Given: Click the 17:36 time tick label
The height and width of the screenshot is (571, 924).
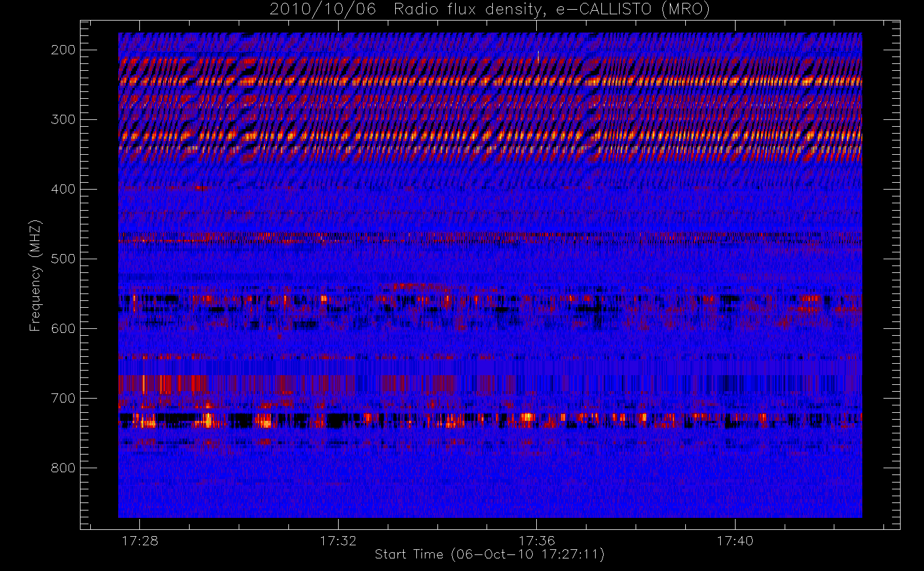Looking at the screenshot, I should pos(537,541).
